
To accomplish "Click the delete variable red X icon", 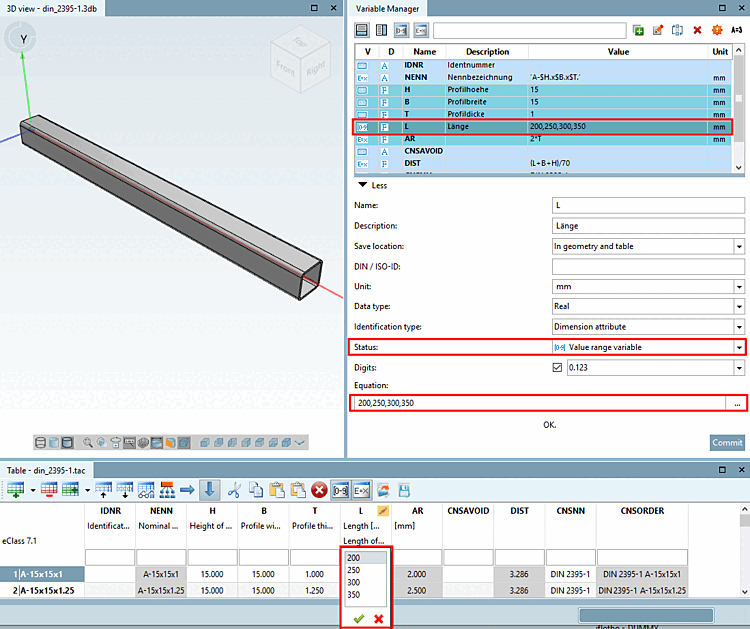I will click(697, 30).
